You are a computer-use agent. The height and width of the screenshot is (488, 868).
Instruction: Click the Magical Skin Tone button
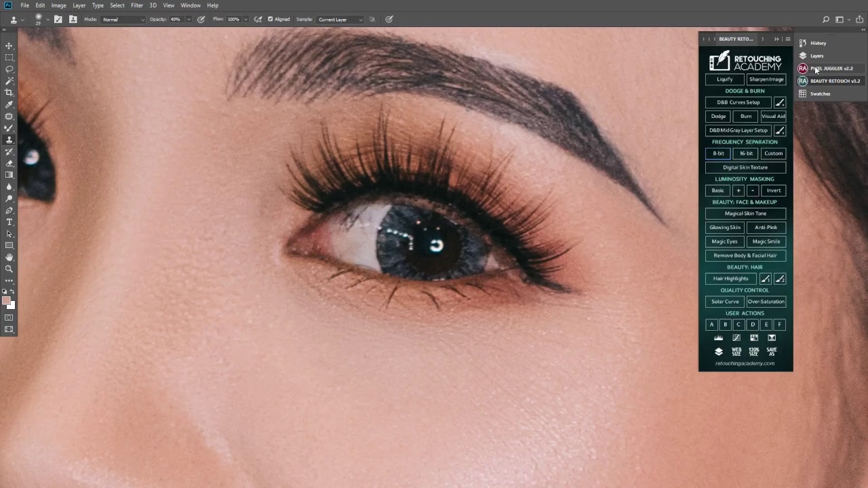tap(745, 213)
